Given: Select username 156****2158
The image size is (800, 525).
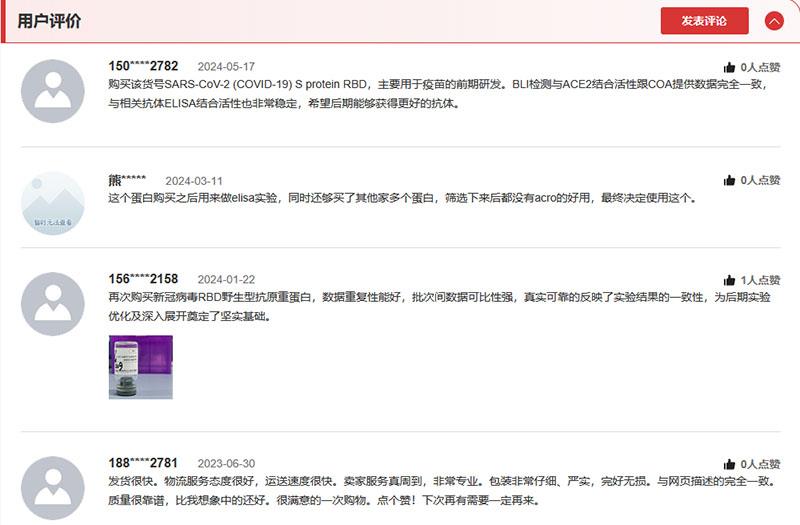Looking at the screenshot, I should click(x=143, y=279).
